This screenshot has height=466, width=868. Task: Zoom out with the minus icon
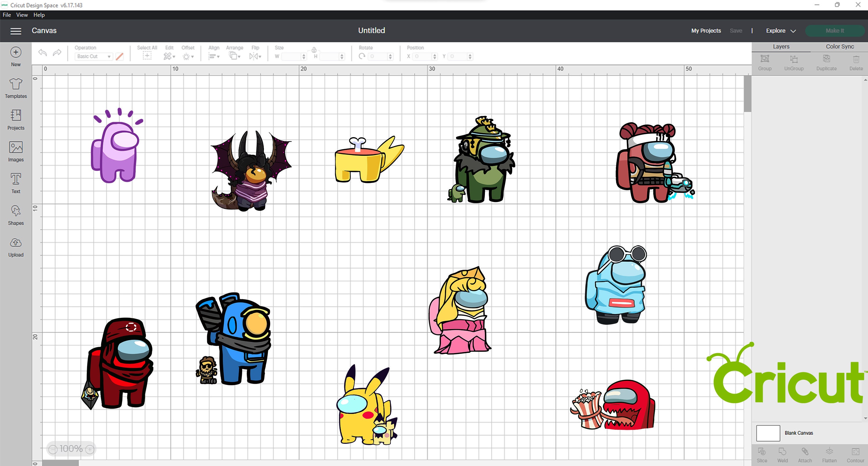tap(53, 449)
